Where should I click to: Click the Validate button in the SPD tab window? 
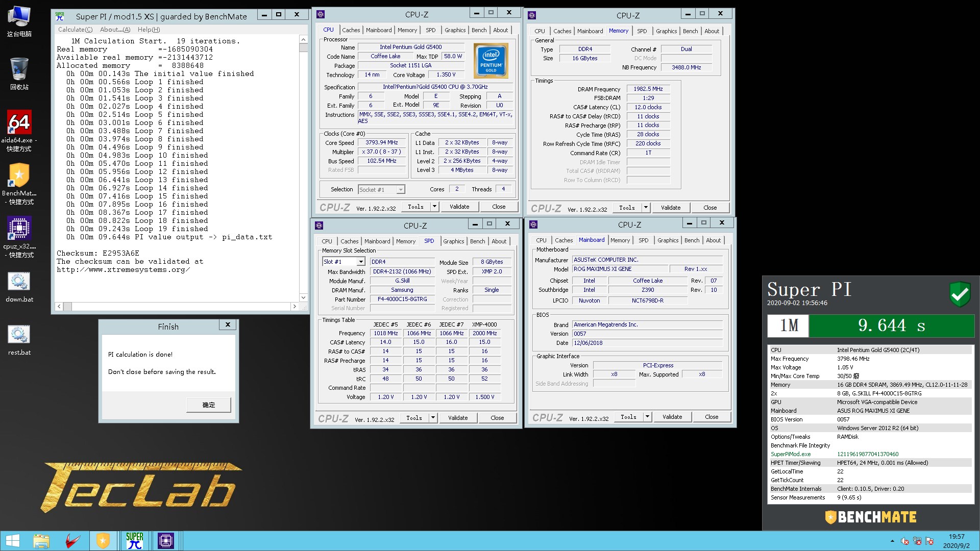458,418
